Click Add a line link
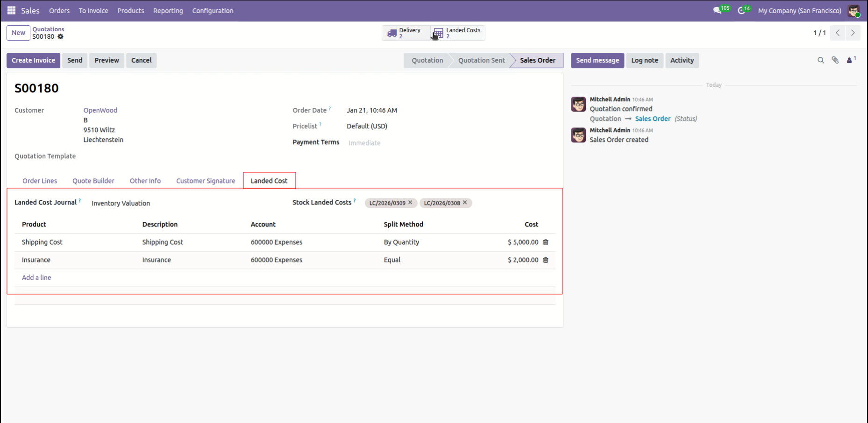The width and height of the screenshot is (868, 423). (36, 277)
